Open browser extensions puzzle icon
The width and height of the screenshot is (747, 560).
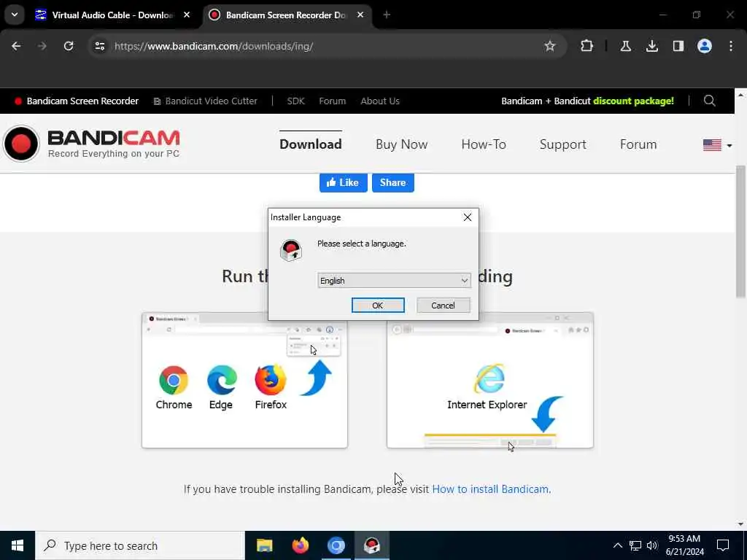tap(587, 46)
